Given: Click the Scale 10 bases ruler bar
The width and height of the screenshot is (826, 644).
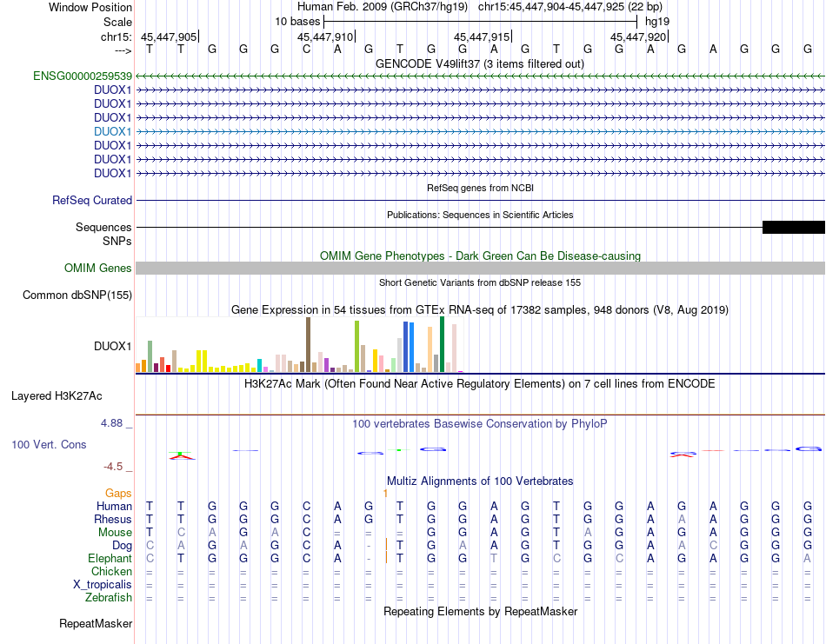Looking at the screenshot, I should [481, 22].
